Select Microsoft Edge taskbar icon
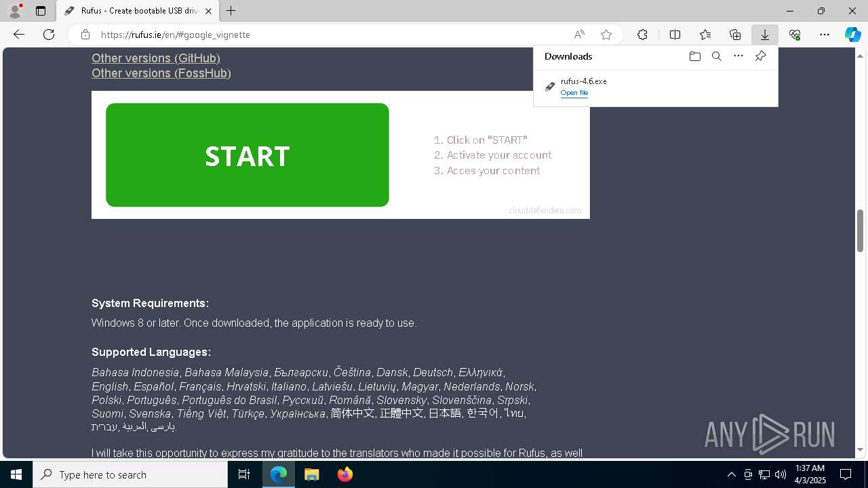 (x=279, y=474)
